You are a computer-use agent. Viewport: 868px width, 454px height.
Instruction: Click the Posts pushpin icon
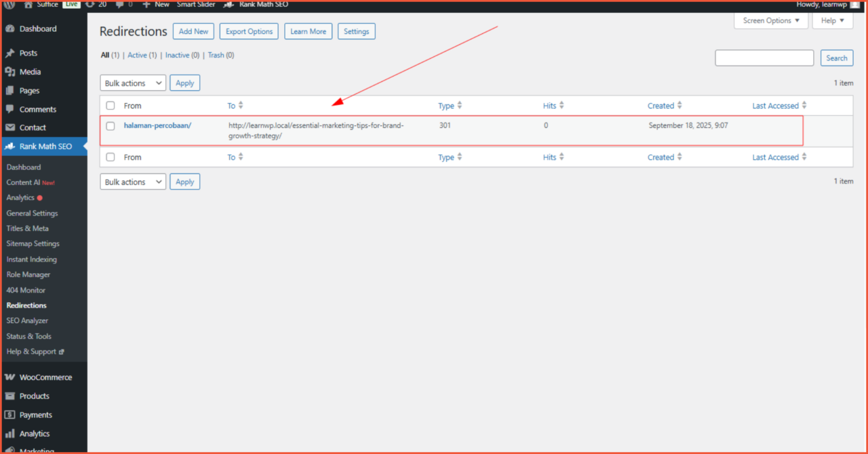(x=9, y=53)
